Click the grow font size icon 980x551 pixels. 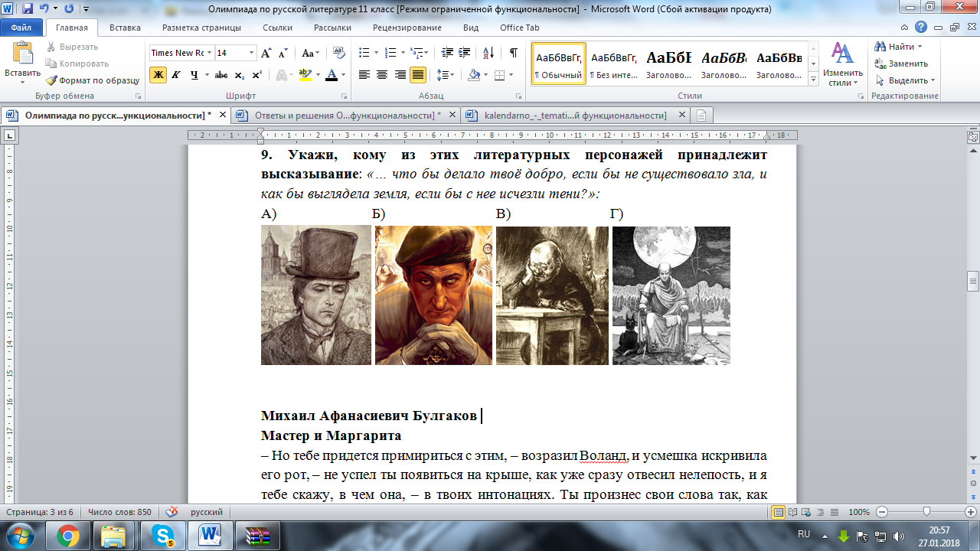[x=266, y=53]
